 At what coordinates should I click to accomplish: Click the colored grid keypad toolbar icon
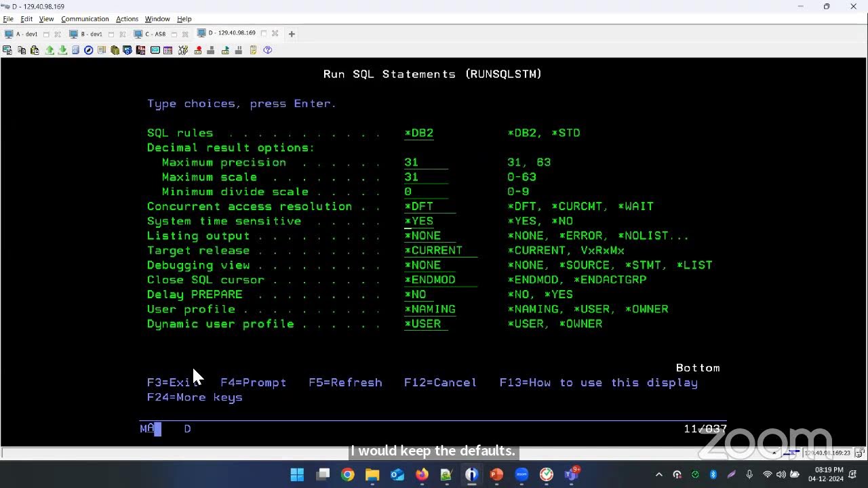pos(167,50)
